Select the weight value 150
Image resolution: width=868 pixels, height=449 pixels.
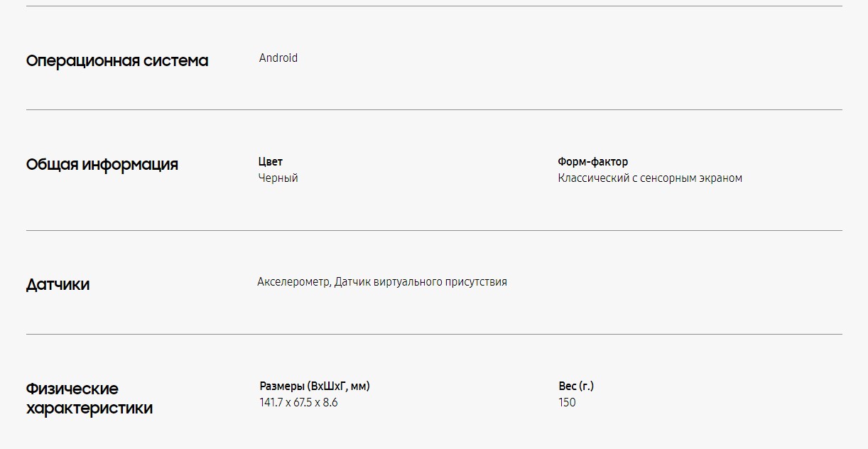pos(567,403)
